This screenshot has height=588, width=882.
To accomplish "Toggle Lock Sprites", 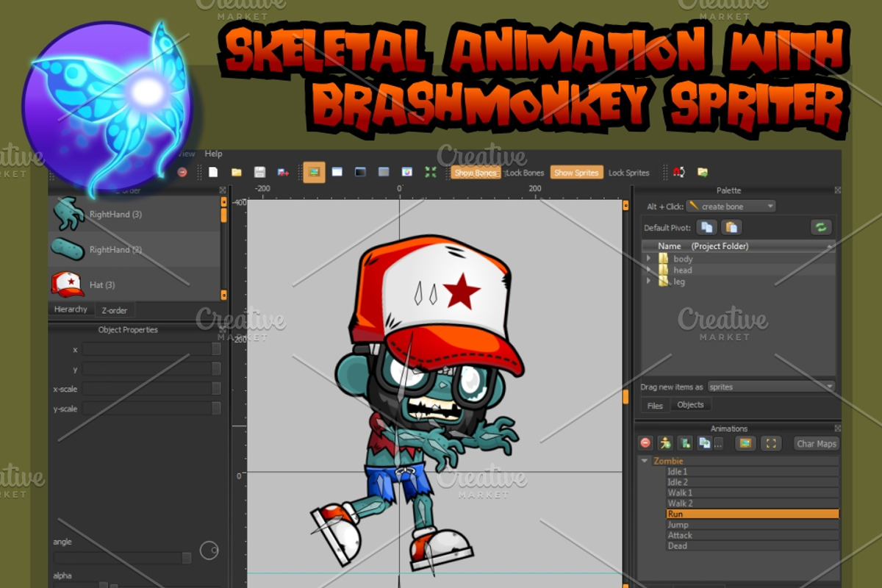I will click(x=629, y=173).
